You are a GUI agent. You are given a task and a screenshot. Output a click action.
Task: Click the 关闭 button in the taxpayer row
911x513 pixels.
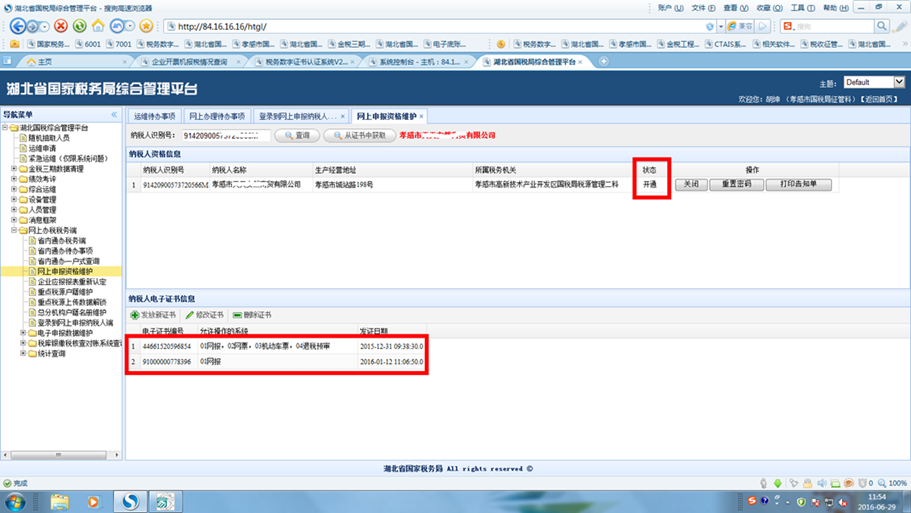691,184
